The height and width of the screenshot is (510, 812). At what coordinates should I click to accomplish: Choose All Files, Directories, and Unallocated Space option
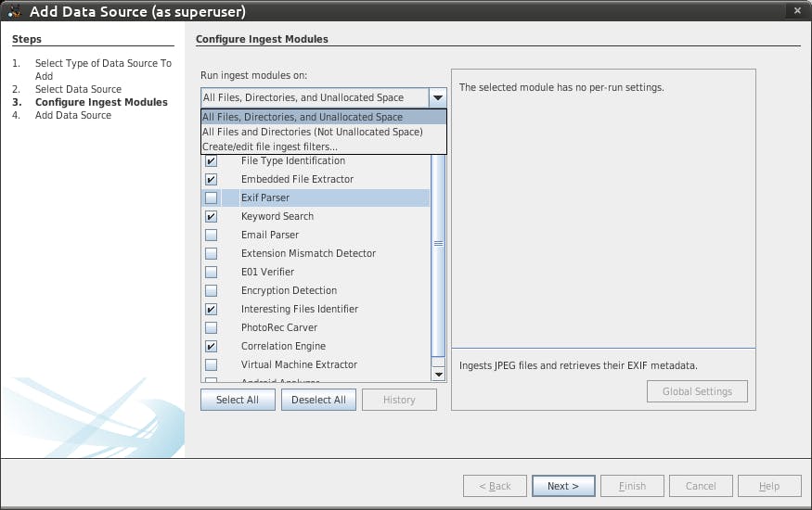(324, 117)
